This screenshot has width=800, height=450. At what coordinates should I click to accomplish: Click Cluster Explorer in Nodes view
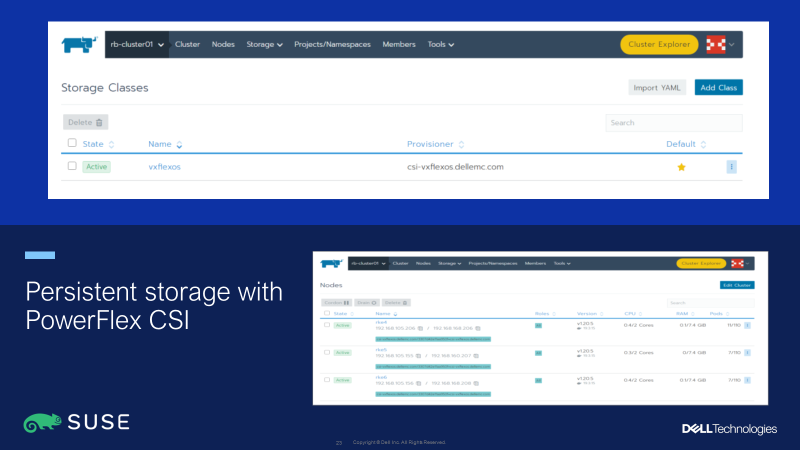point(701,263)
